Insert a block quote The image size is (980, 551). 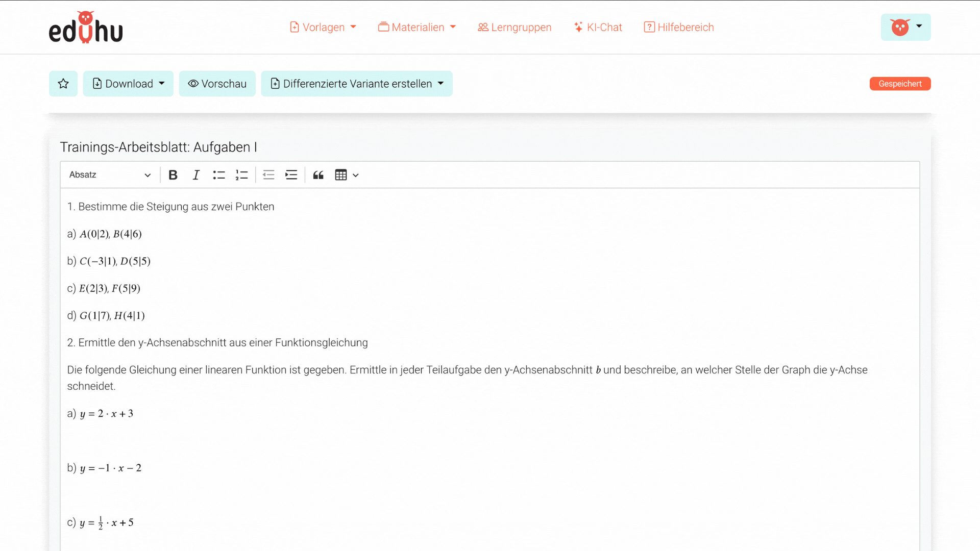click(318, 175)
